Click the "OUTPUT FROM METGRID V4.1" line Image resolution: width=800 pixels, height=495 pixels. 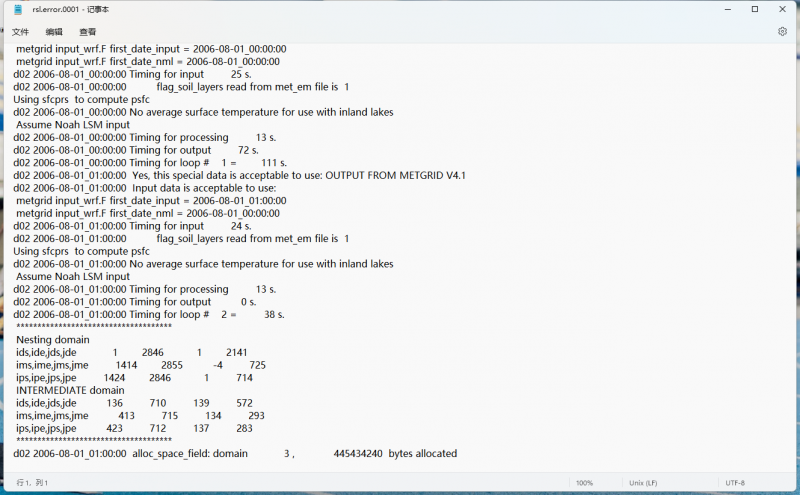(x=240, y=175)
